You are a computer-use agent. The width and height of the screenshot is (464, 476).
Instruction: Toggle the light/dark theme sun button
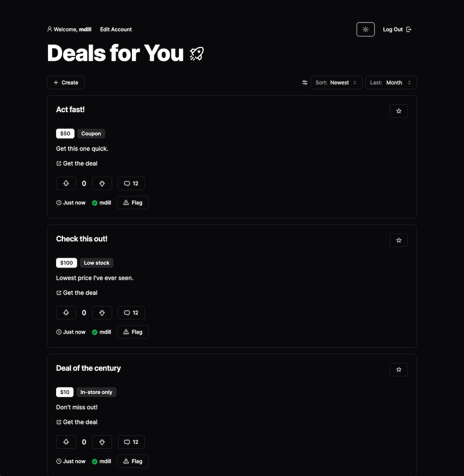point(365,29)
